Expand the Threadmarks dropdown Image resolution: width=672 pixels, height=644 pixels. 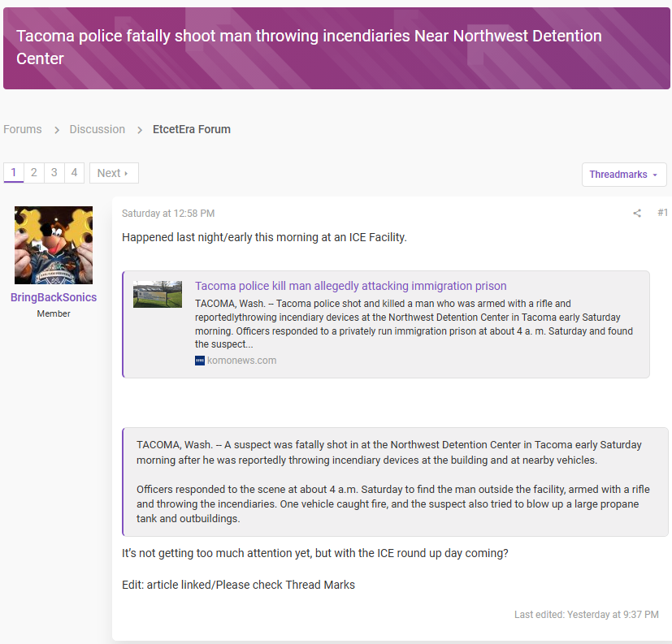(624, 175)
